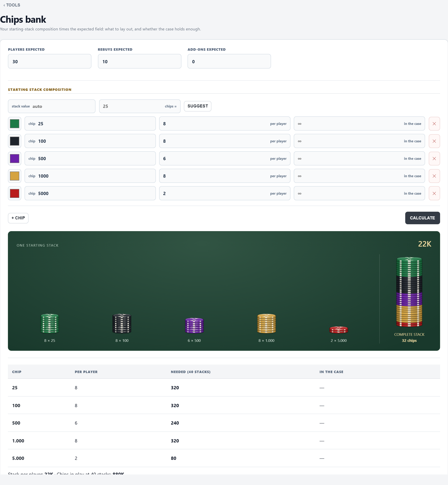Click the SUGGEST button
This screenshot has height=485, width=448.
198,106
